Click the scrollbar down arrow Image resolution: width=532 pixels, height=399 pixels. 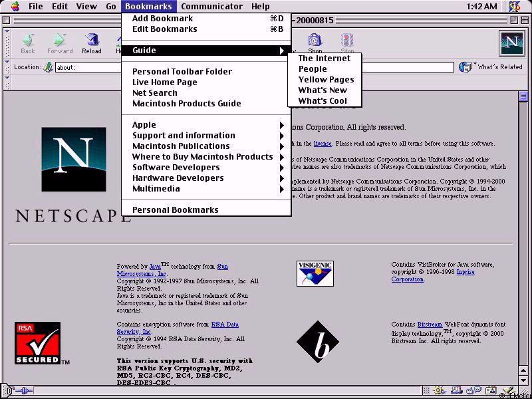tap(523, 379)
